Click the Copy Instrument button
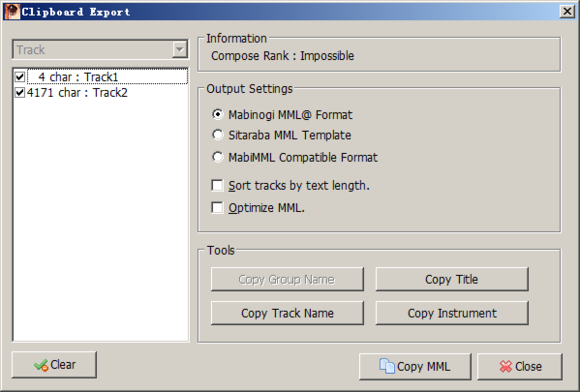The height and width of the screenshot is (392, 580). coord(452,313)
